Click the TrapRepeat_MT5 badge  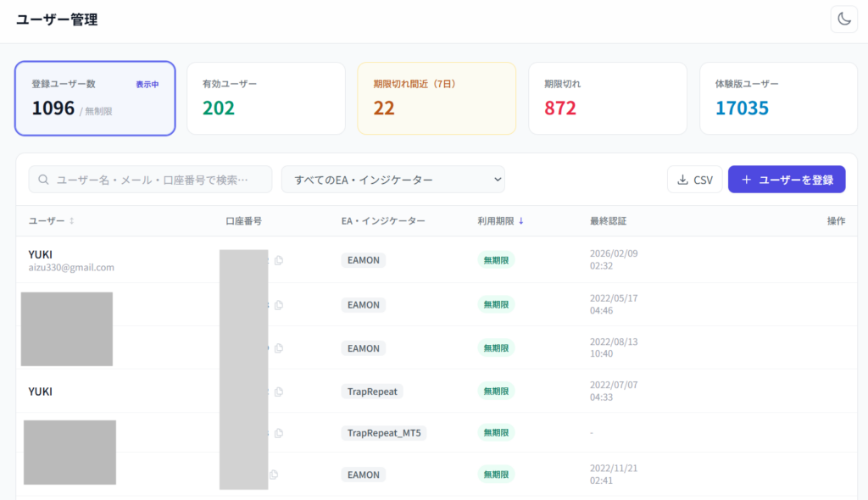pos(384,433)
